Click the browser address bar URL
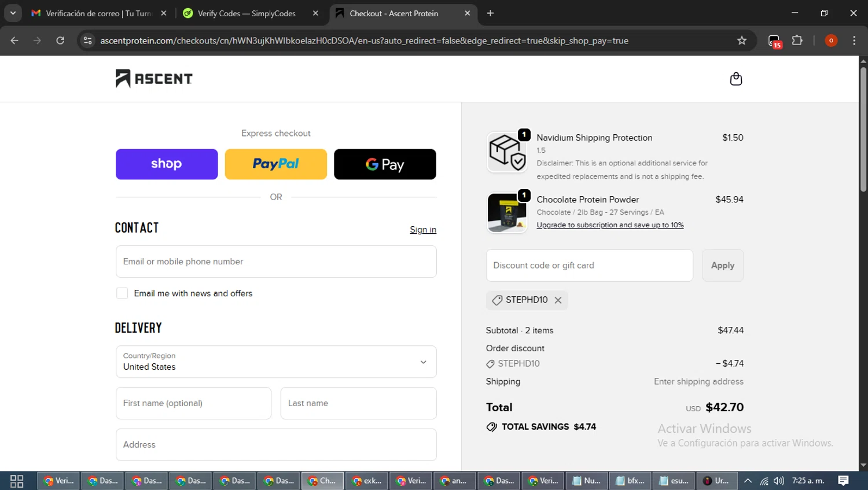This screenshot has width=868, height=490. point(365,40)
